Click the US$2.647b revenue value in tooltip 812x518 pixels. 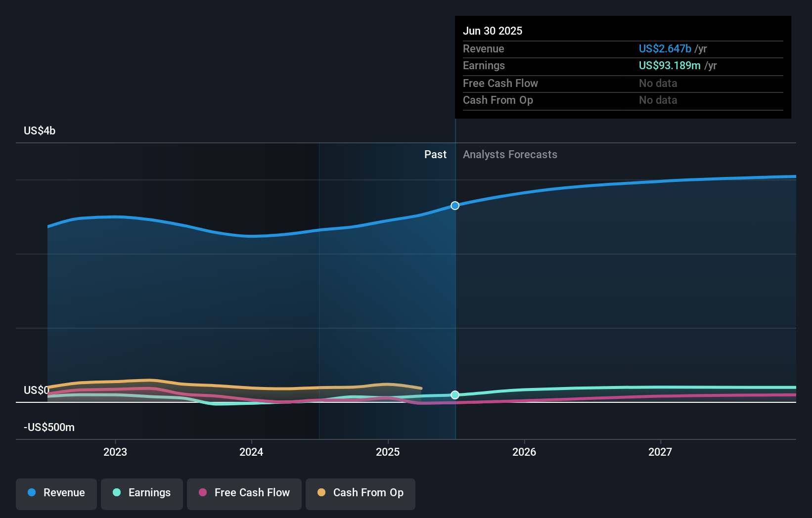click(665, 48)
